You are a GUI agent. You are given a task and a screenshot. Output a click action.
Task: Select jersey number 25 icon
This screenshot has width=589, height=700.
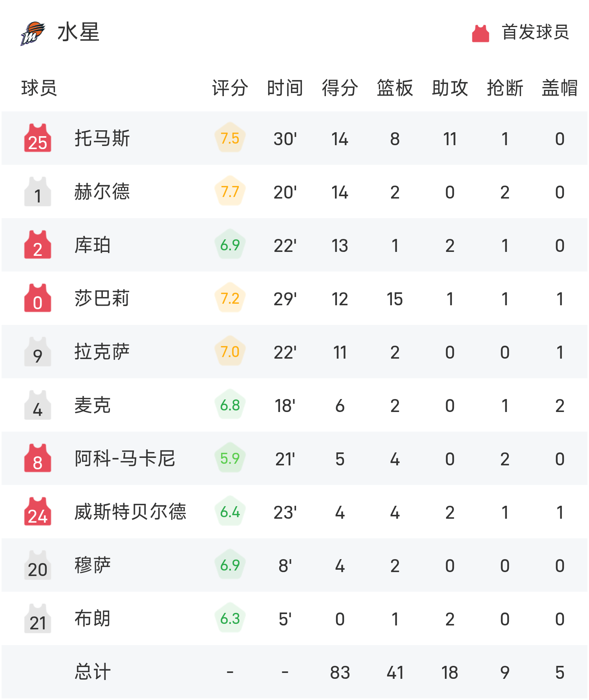[38, 138]
